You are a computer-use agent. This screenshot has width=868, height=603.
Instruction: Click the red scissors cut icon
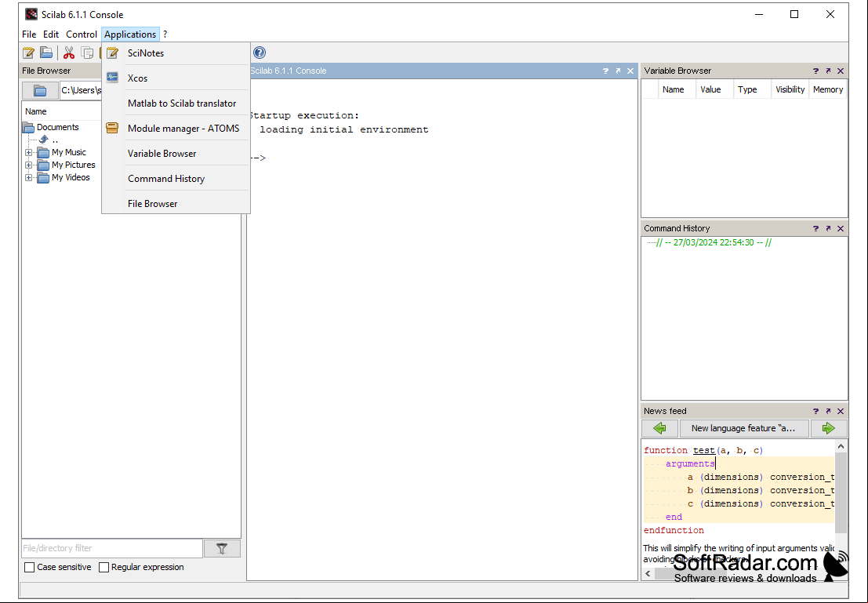click(69, 53)
